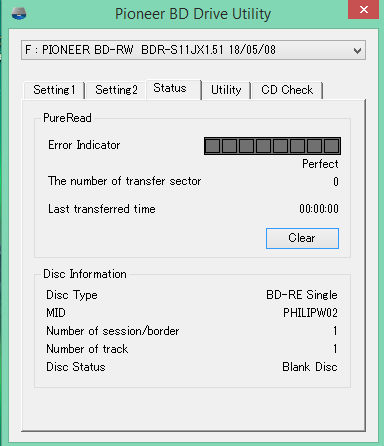Screen dimensions: 384x446
Task: Expand the drive selection dropdown arrow
Action: pyautogui.click(x=357, y=51)
